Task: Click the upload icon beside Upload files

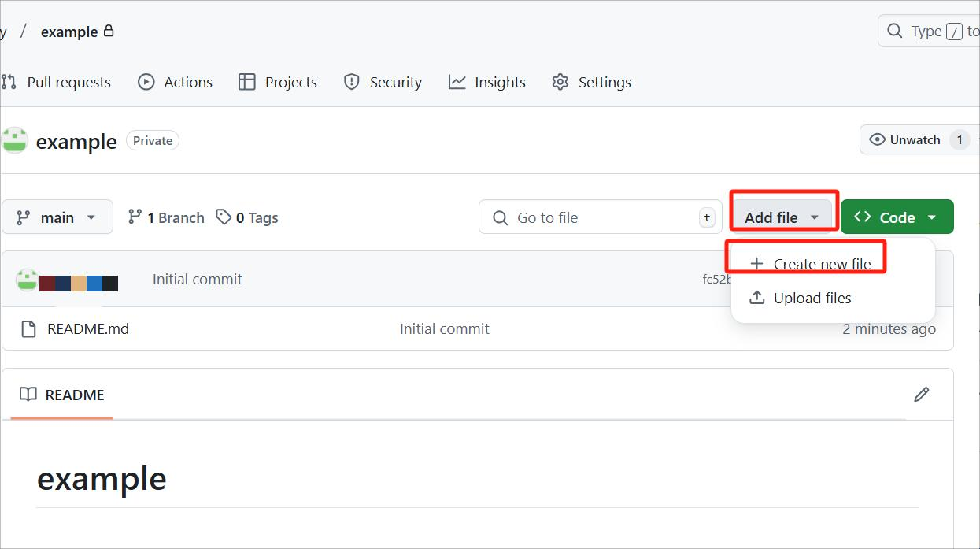Action: [x=756, y=298]
